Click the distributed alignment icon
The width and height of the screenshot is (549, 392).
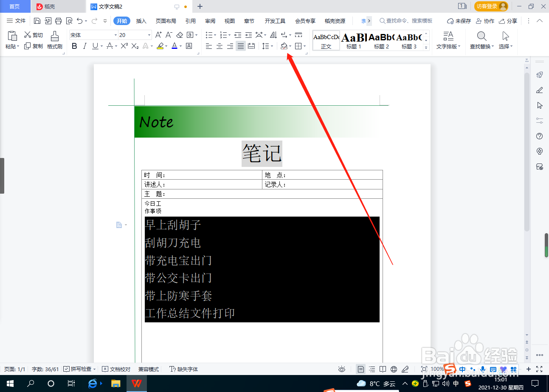[251, 46]
